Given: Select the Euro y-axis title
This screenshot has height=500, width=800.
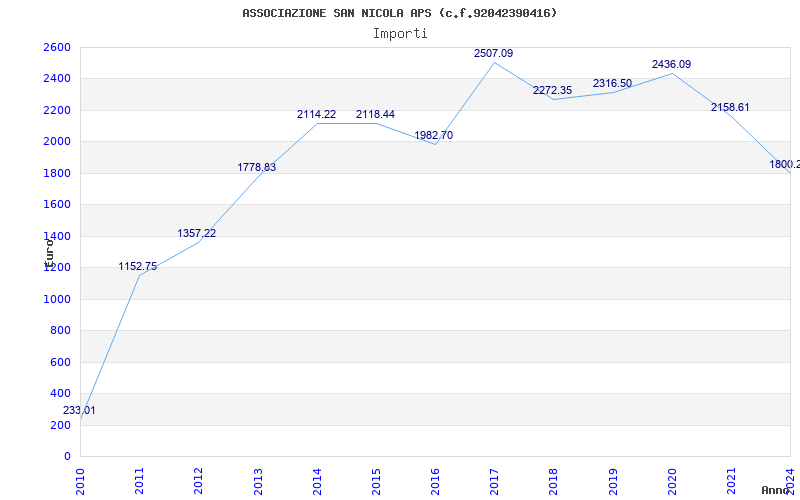Looking at the screenshot, I should click(48, 250).
